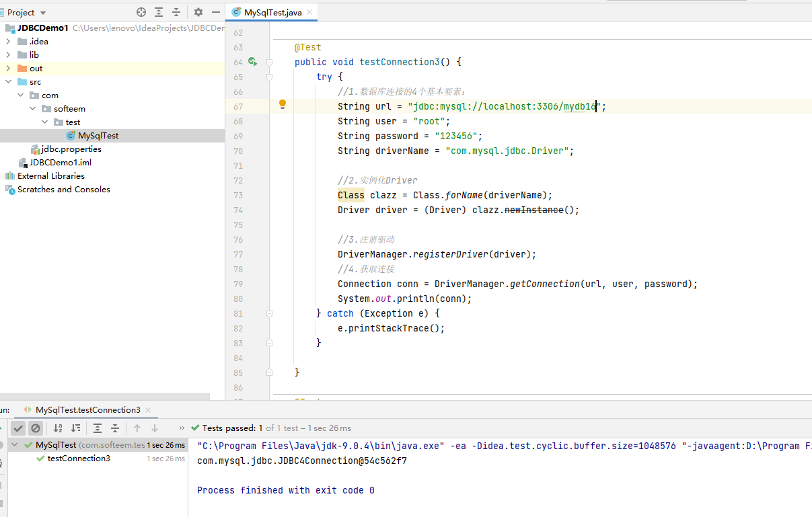Run testConnection3 from gutter icon
The image size is (812, 517).
(252, 62)
